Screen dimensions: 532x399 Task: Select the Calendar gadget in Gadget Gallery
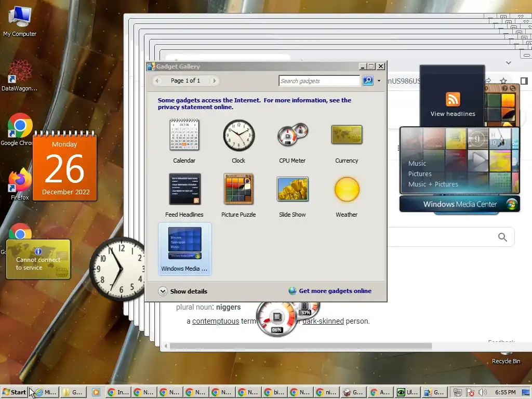tap(184, 141)
